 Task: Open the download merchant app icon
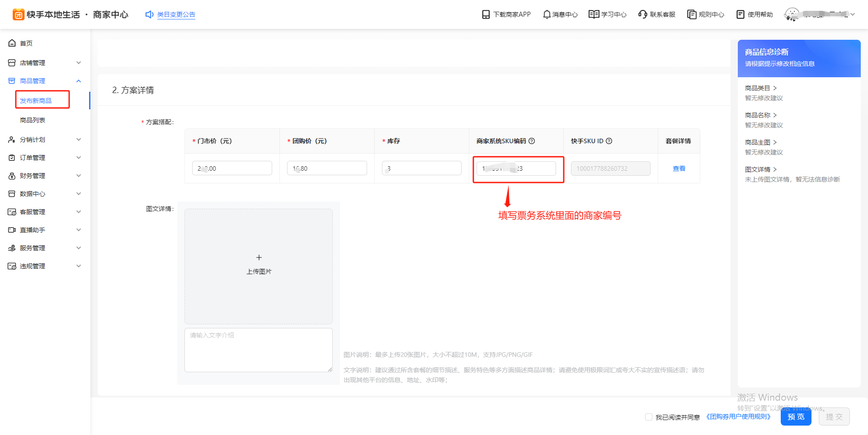[x=486, y=14]
